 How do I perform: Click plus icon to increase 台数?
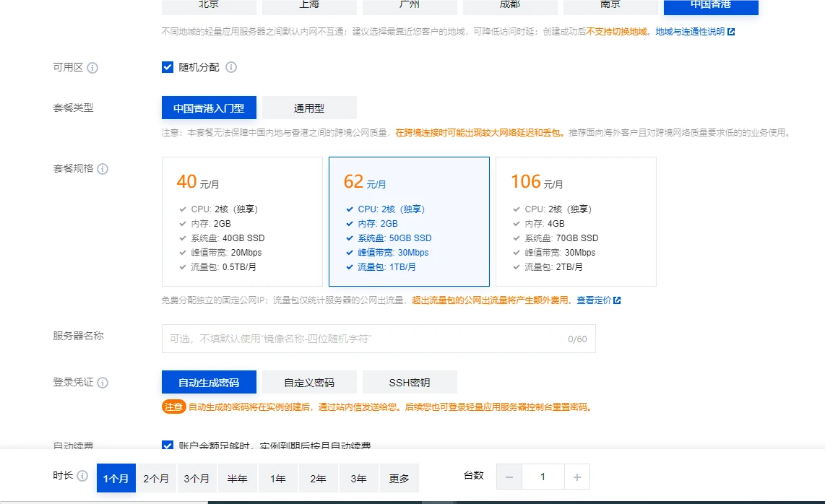(x=576, y=477)
